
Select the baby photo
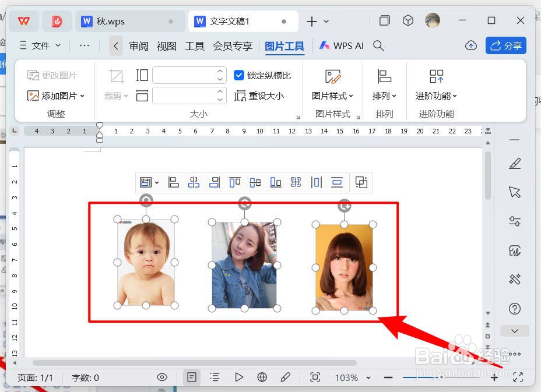pyautogui.click(x=146, y=262)
